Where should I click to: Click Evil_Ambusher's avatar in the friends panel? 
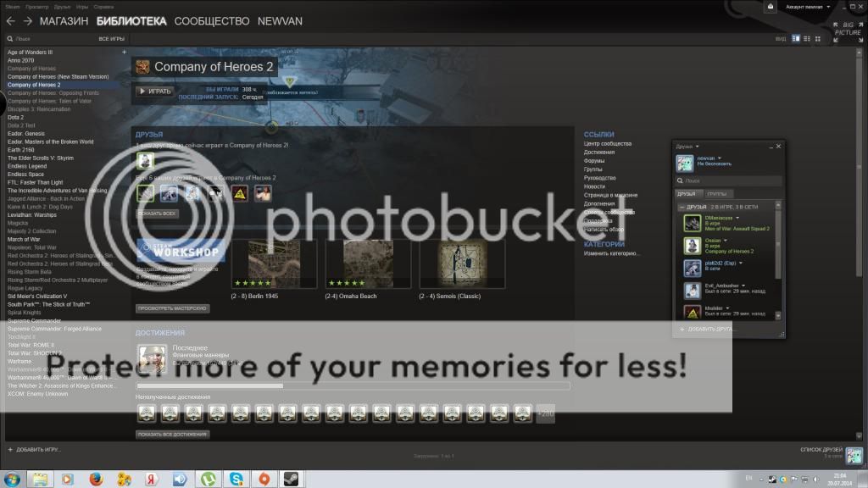point(692,291)
